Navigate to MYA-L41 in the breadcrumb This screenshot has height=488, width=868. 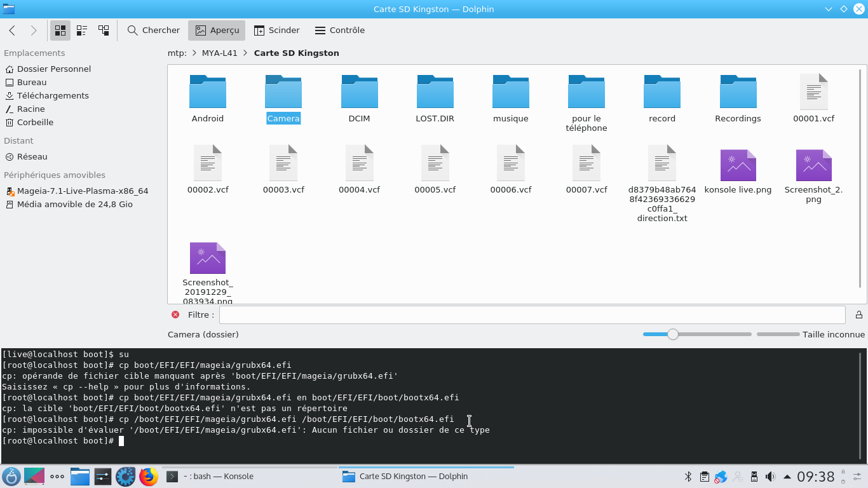click(220, 53)
